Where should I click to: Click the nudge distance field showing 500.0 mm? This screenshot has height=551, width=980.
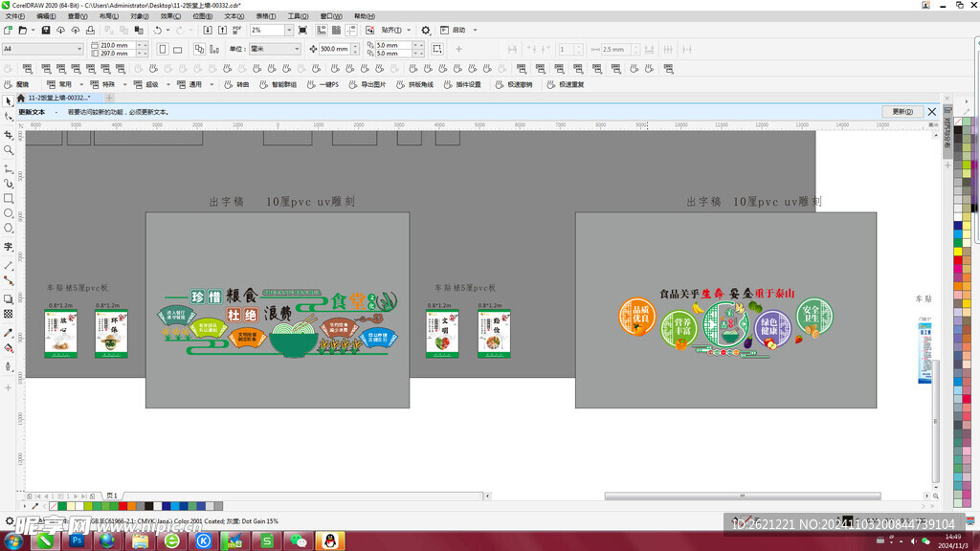tap(335, 49)
